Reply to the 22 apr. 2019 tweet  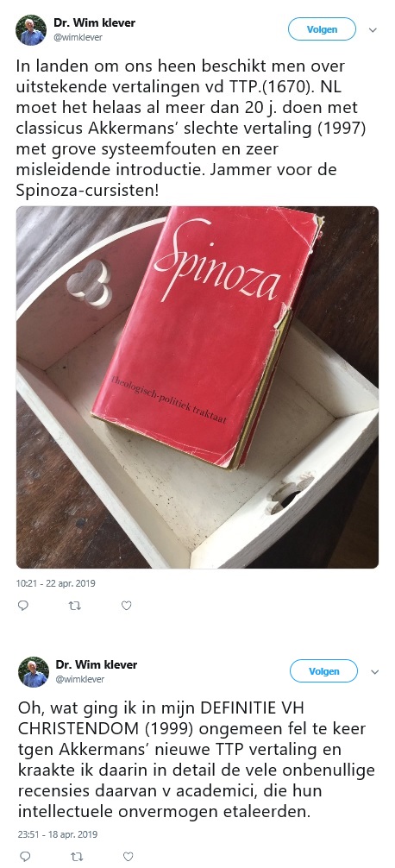point(23,607)
